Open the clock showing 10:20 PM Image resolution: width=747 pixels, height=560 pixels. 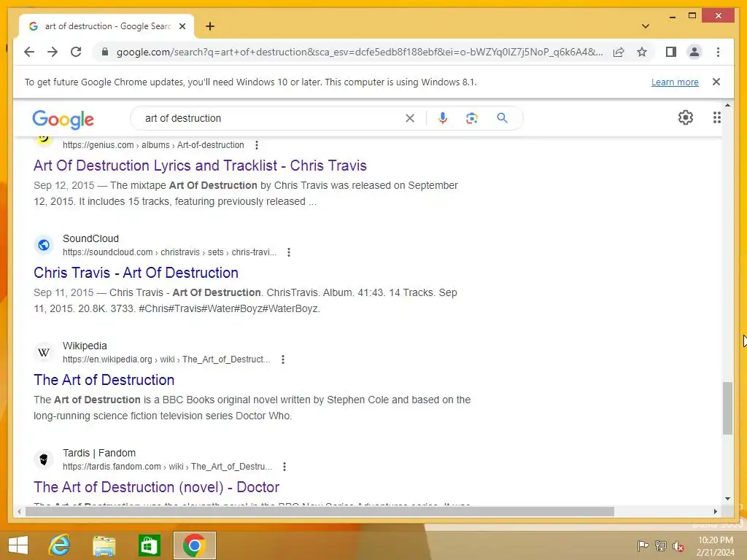pos(715,545)
